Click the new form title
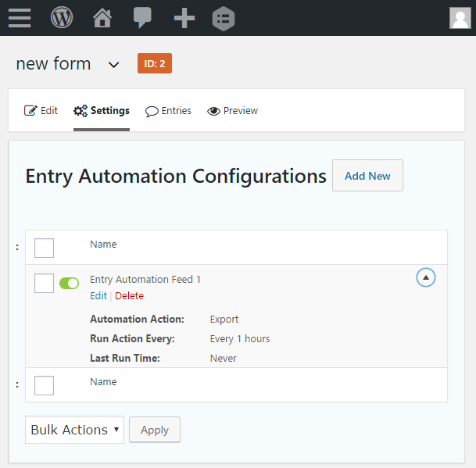 coord(53,64)
